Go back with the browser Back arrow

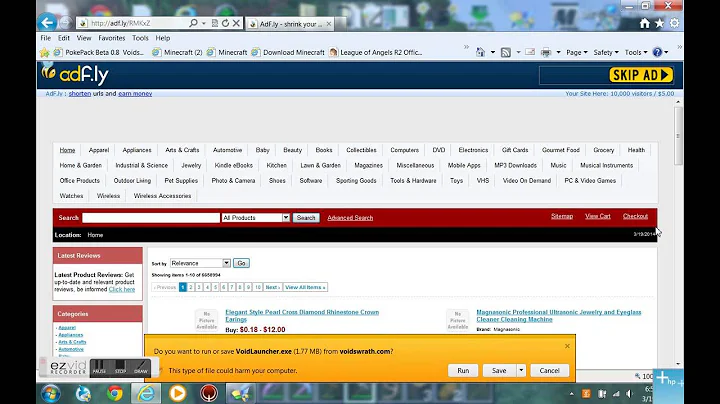47,22
